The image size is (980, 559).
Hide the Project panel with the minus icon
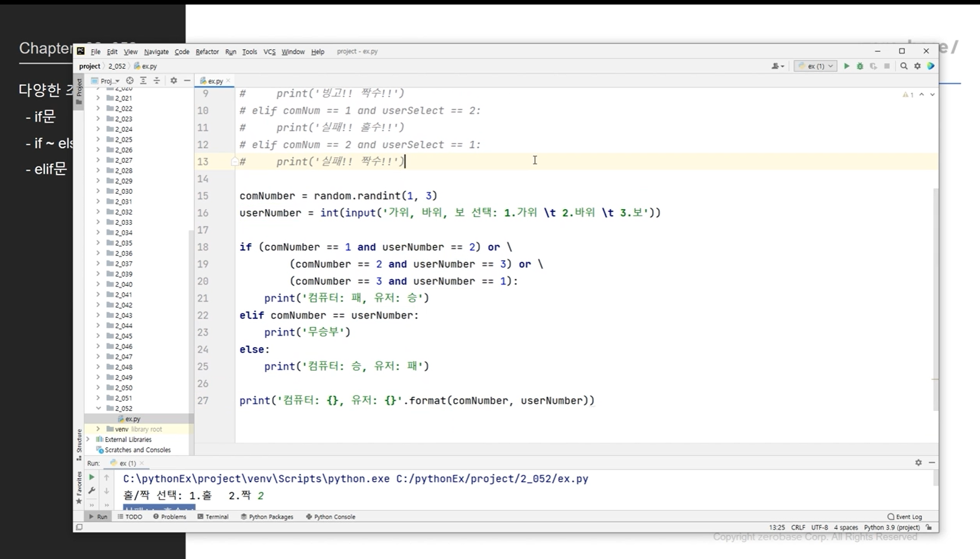tap(187, 81)
